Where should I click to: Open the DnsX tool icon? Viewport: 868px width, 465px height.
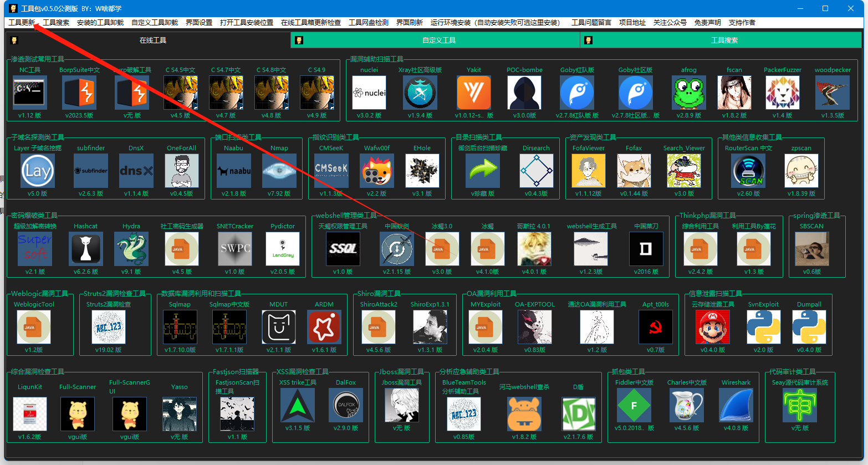click(x=136, y=171)
